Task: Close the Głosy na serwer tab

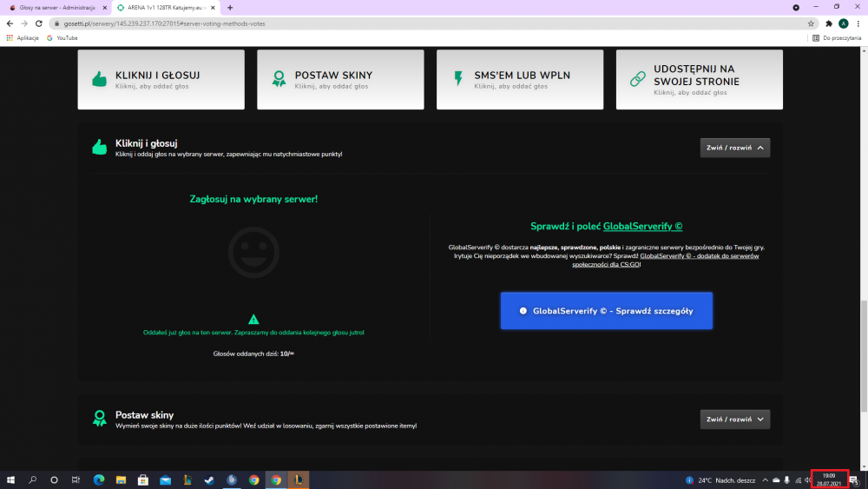Action: [105, 8]
